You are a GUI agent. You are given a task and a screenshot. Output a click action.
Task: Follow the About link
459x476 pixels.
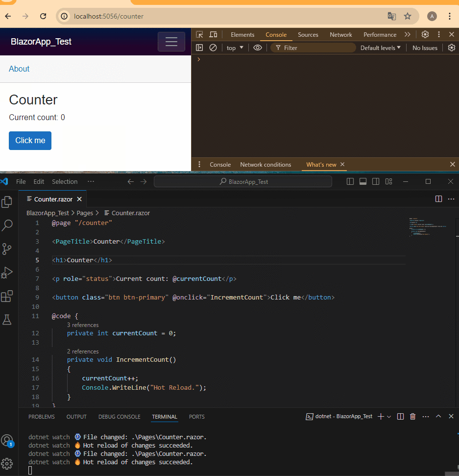pyautogui.click(x=19, y=69)
